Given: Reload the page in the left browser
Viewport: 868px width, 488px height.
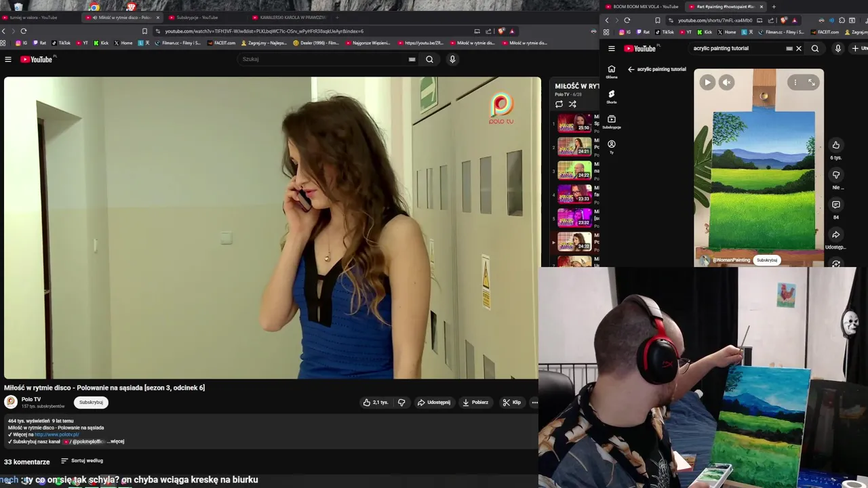Looking at the screenshot, I should [x=24, y=31].
